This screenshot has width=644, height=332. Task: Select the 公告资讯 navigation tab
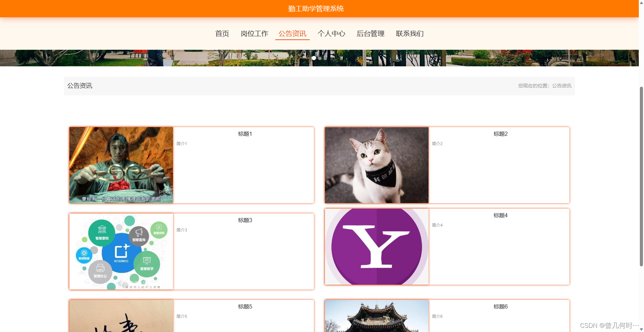(292, 34)
